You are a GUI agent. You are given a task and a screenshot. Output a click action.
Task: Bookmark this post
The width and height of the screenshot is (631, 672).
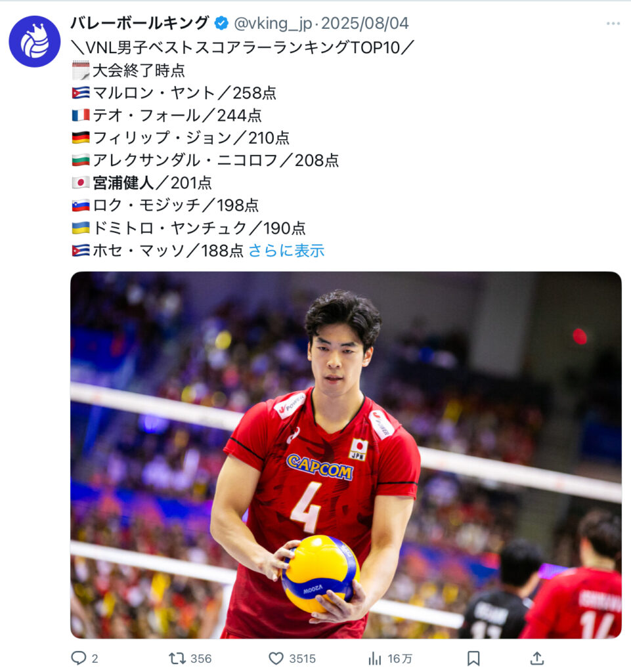tap(473, 658)
